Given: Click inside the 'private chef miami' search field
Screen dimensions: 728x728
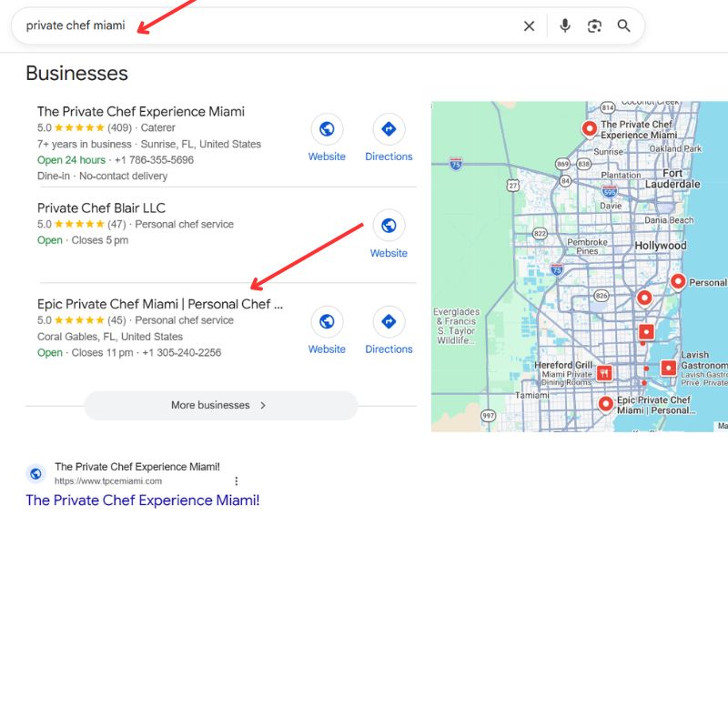Looking at the screenshot, I should click(273, 26).
